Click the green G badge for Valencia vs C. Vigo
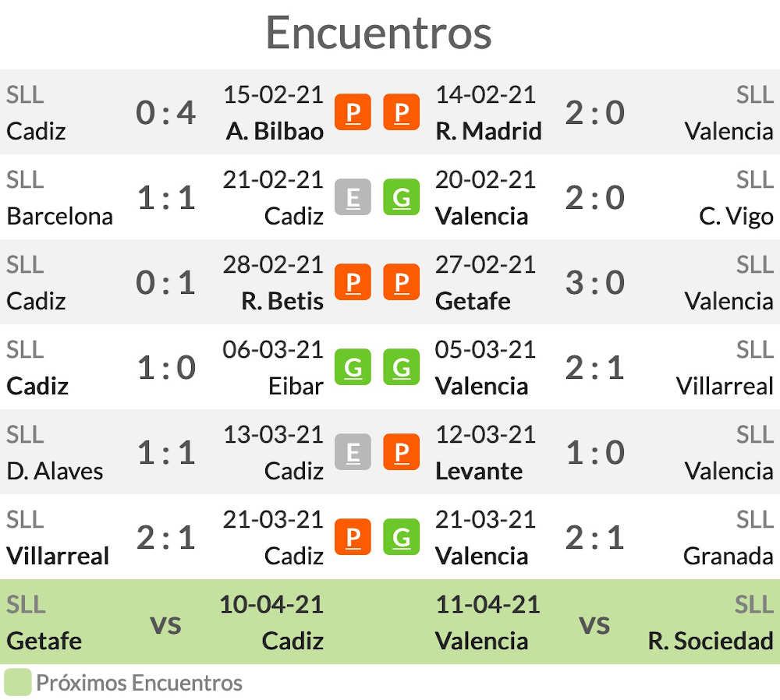 point(402,197)
